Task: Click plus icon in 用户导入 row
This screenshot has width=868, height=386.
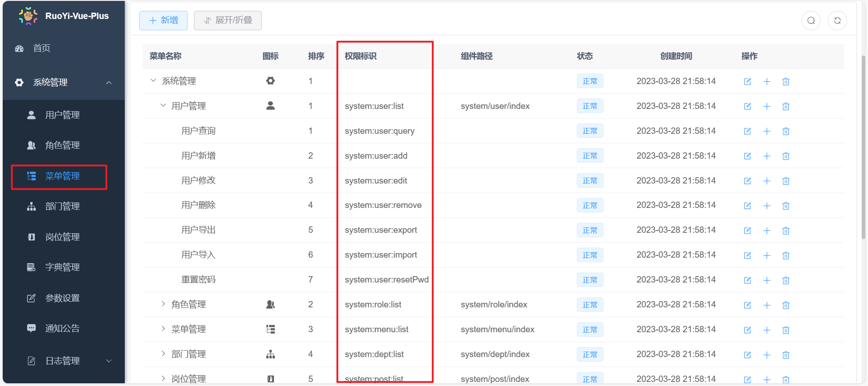Action: click(767, 255)
